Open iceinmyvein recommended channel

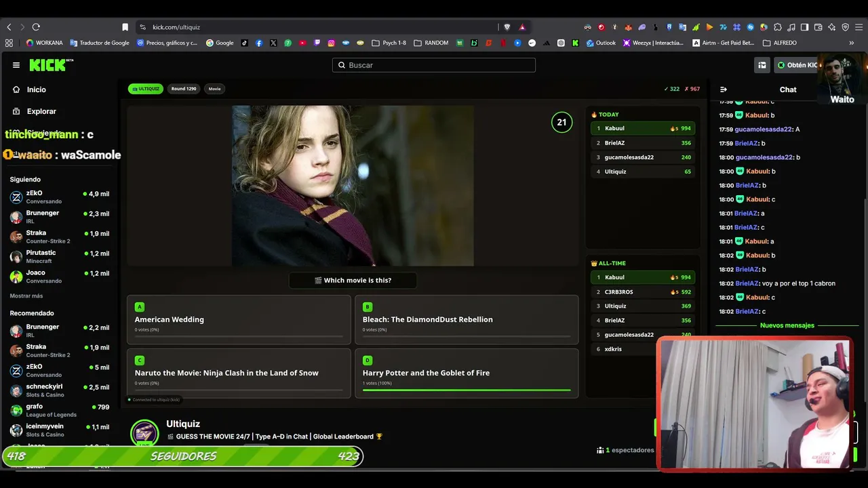60,430
